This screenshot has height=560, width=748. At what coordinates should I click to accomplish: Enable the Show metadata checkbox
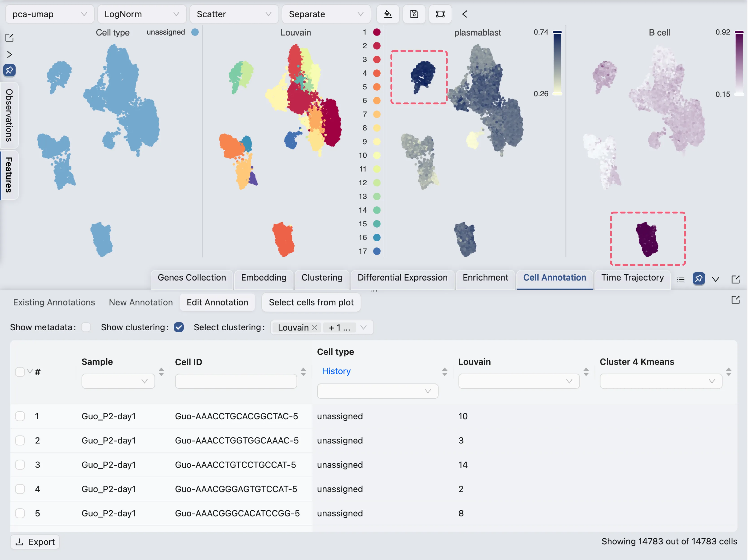pos(86,327)
